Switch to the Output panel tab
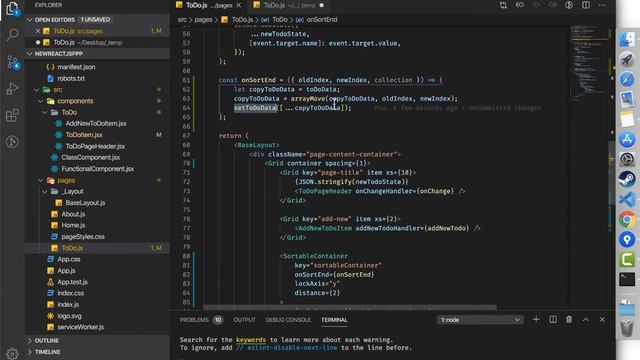 pos(244,320)
